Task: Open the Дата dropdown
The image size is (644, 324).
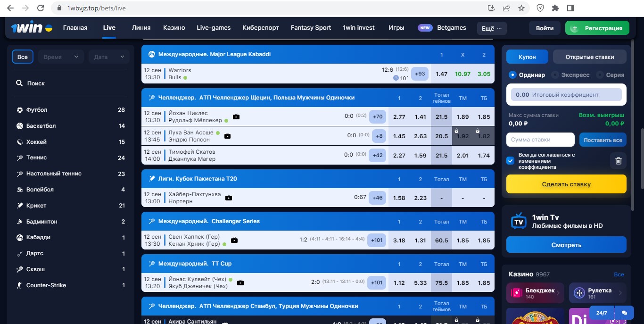Action: (109, 57)
